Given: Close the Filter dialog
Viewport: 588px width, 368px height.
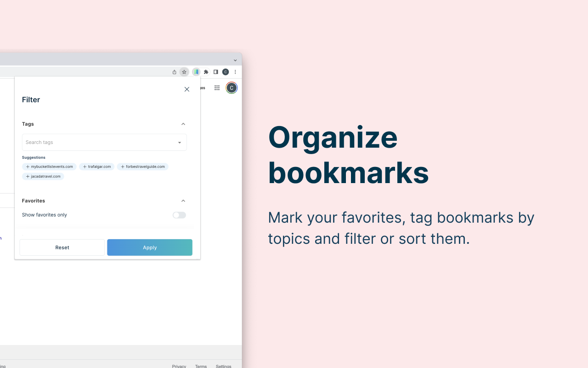Looking at the screenshot, I should click(187, 89).
